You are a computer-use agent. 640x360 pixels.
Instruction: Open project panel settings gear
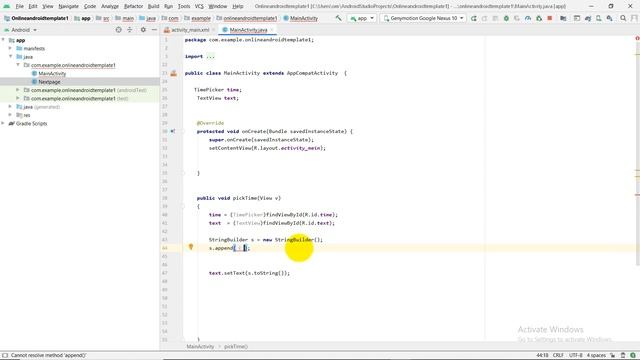pyautogui.click(x=143, y=30)
